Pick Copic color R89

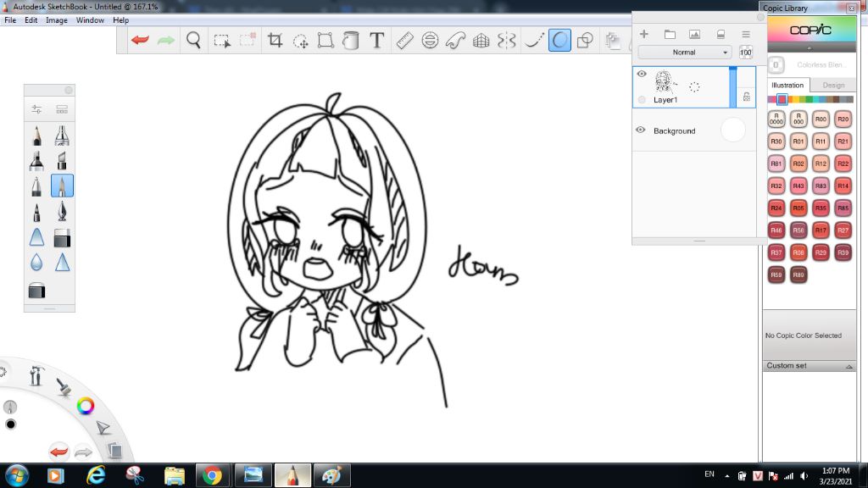pyautogui.click(x=798, y=274)
